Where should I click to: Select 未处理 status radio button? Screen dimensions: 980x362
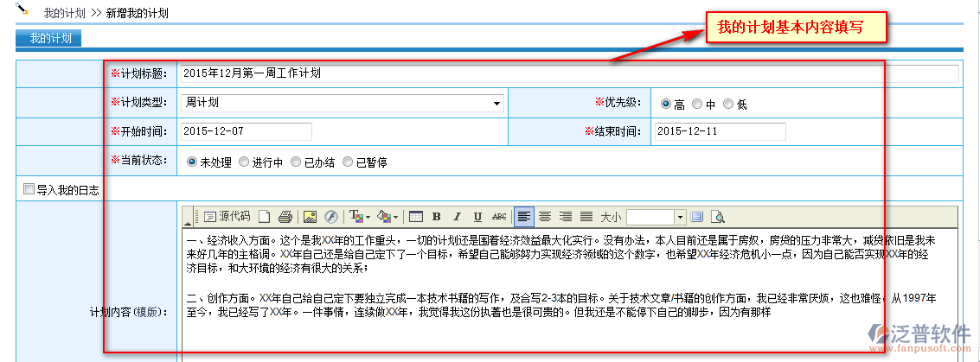(x=192, y=162)
